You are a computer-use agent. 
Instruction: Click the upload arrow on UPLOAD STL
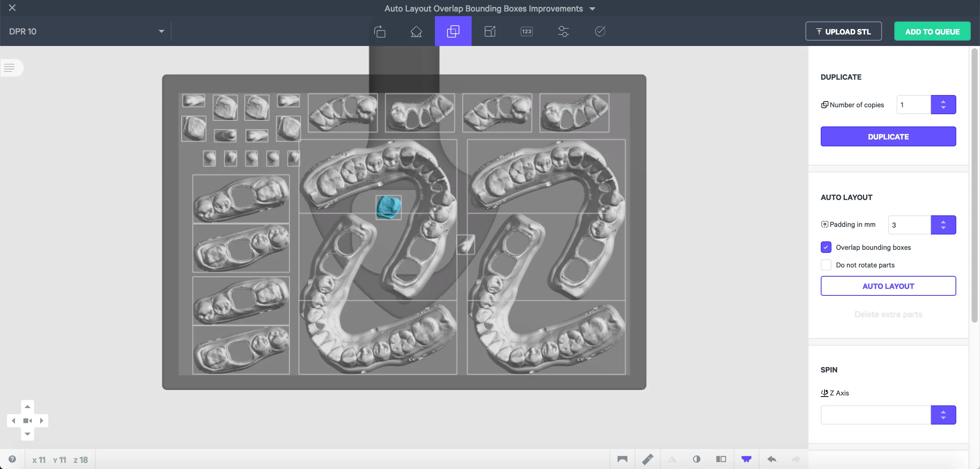point(819,31)
